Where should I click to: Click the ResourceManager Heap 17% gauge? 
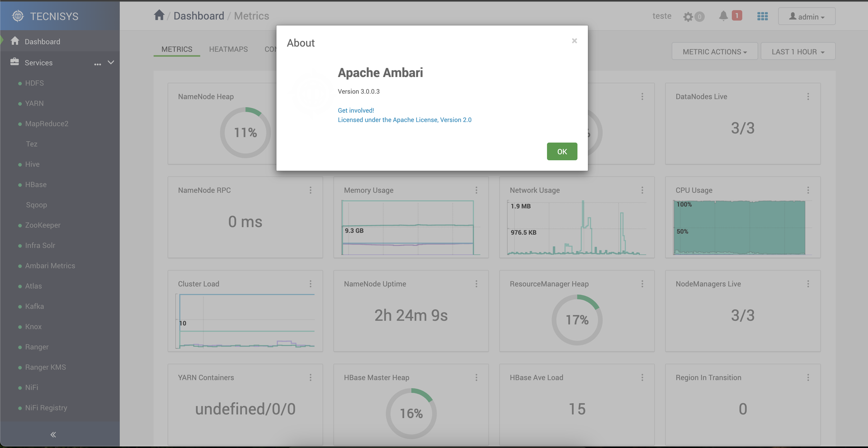(x=577, y=320)
